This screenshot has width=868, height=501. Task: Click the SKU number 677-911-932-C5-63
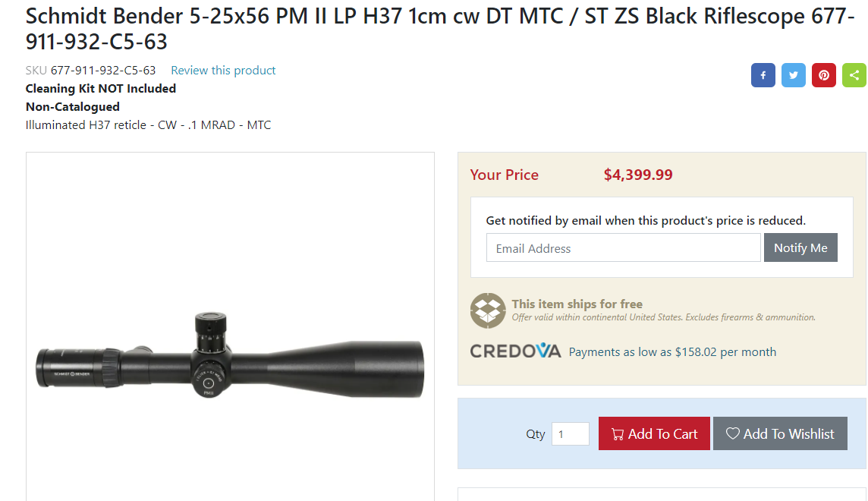click(x=103, y=71)
